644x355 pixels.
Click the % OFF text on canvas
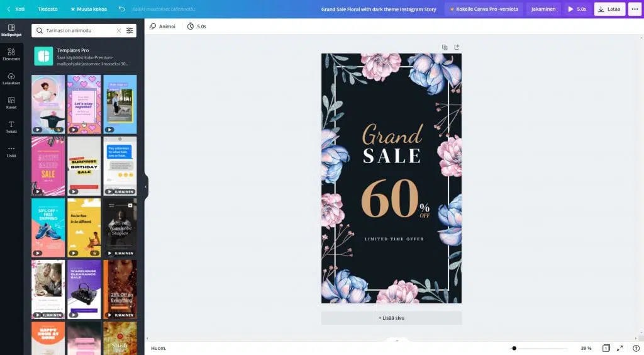[x=425, y=210]
